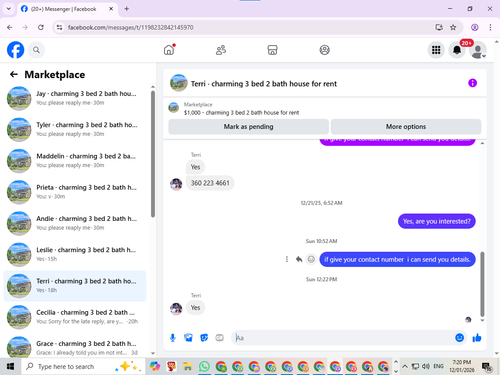Open the emoji picker in message box
Viewport: 500px width, 375px height.
(460, 338)
